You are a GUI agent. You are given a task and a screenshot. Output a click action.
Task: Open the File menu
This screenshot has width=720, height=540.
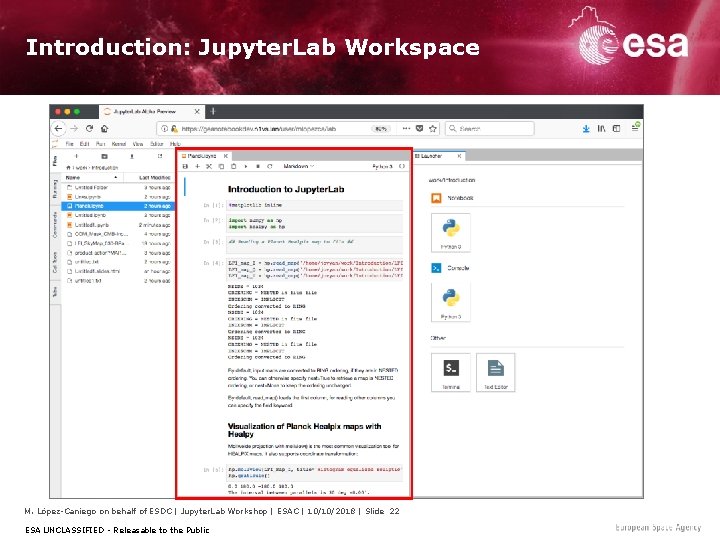(69, 144)
